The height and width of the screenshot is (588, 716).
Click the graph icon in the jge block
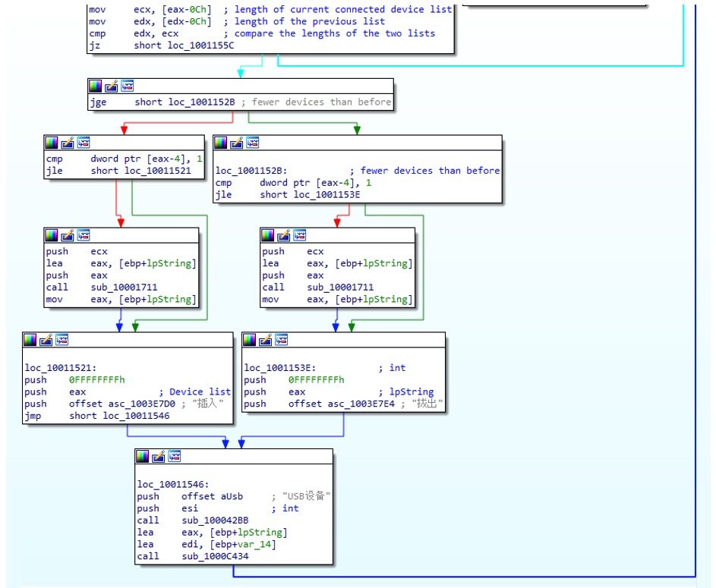pos(128,86)
